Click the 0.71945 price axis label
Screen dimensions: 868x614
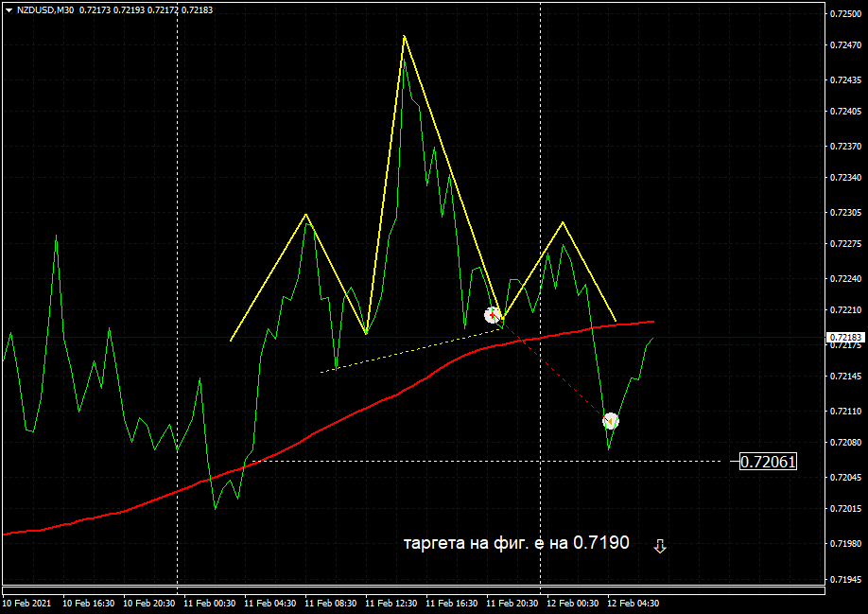point(846,579)
